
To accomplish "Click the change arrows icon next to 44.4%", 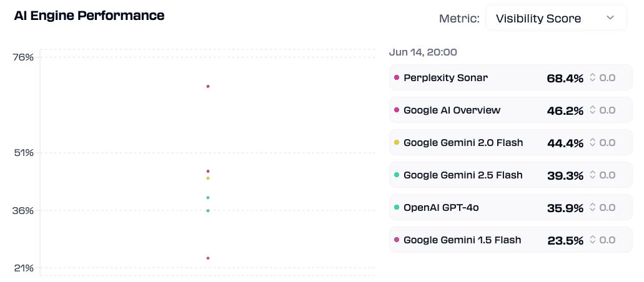I will click(x=592, y=142).
